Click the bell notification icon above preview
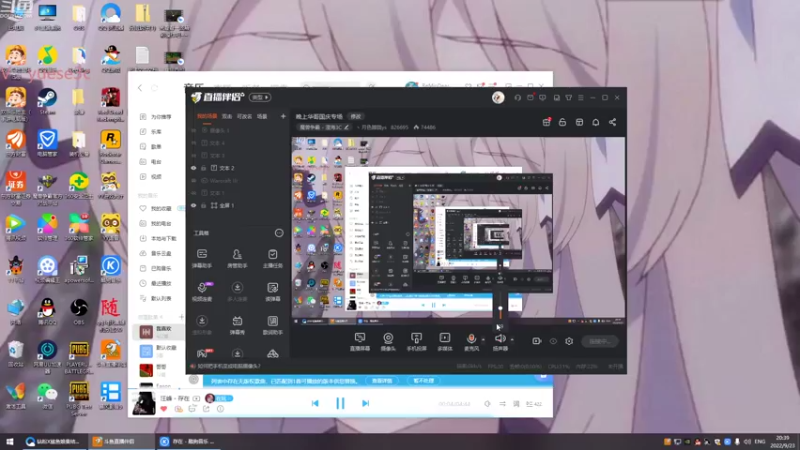The image size is (800, 450). point(595,122)
